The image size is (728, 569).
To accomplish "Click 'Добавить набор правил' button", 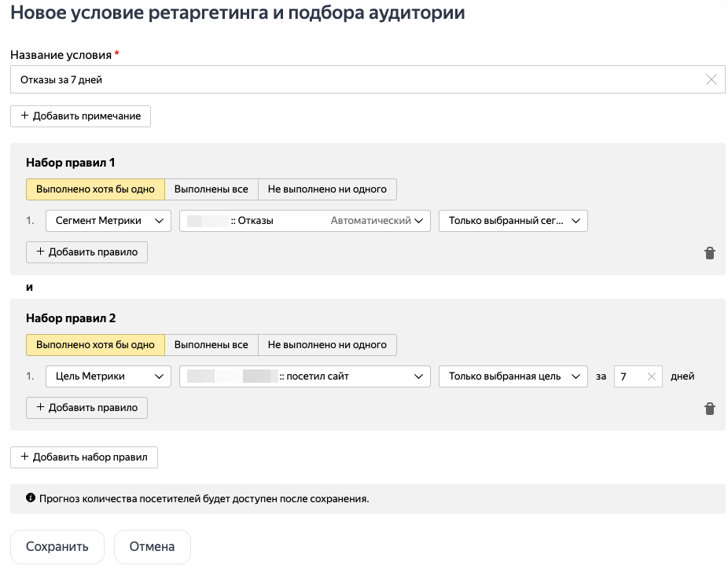I will [x=83, y=457].
